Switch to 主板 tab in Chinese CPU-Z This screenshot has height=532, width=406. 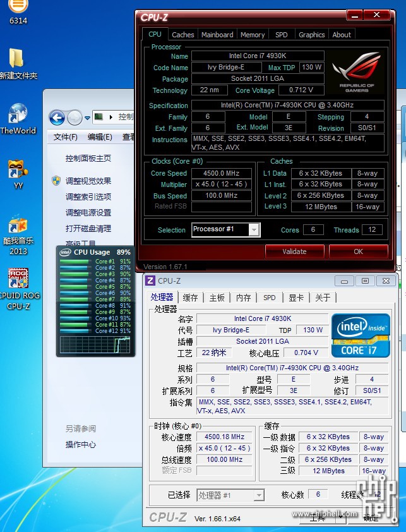217,298
